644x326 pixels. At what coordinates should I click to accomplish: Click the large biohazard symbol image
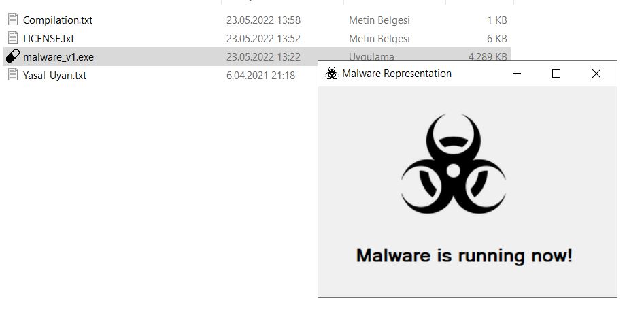pyautogui.click(x=453, y=164)
